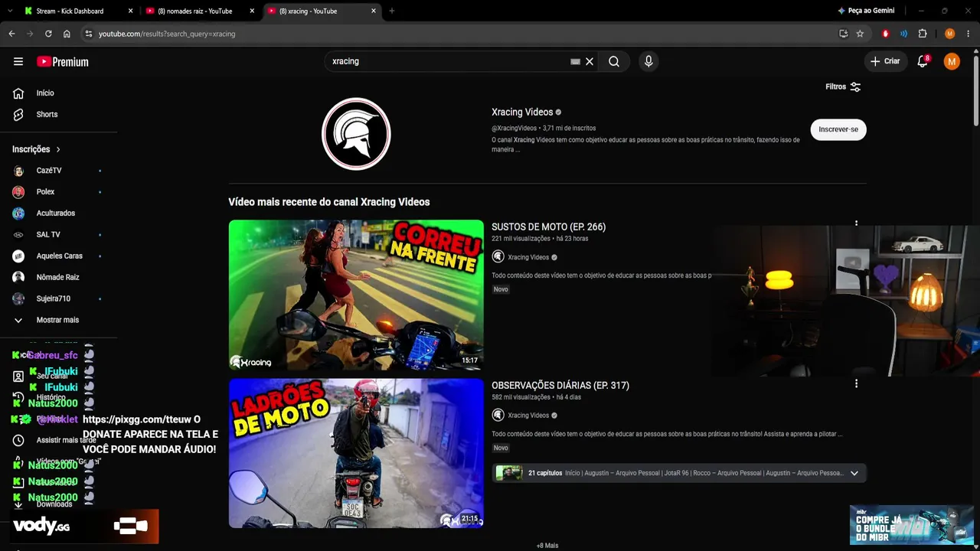Viewport: 980px width, 551px height.
Task: Click Xracing Videos name under SUSTOS DE MOTO
Action: click(528, 257)
